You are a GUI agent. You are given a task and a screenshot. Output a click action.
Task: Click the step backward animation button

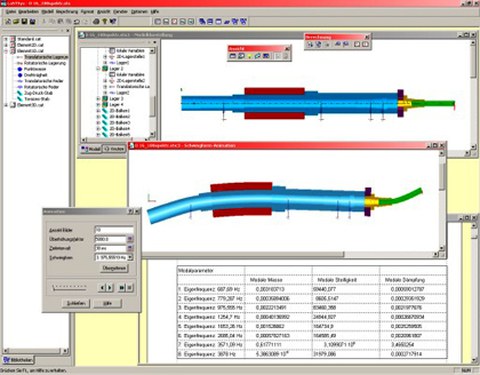point(102,287)
